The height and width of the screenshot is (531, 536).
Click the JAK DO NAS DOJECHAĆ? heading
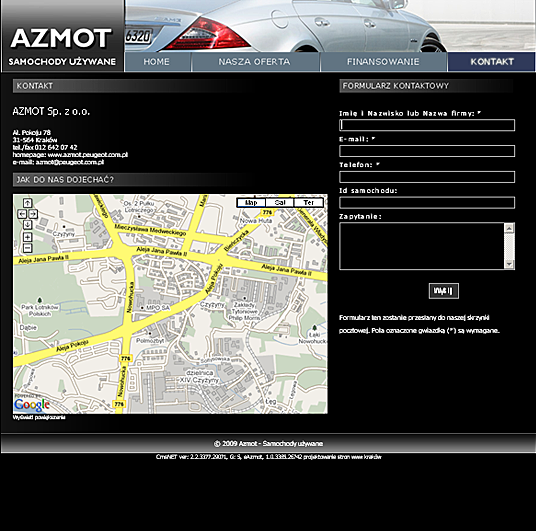[x=65, y=180]
